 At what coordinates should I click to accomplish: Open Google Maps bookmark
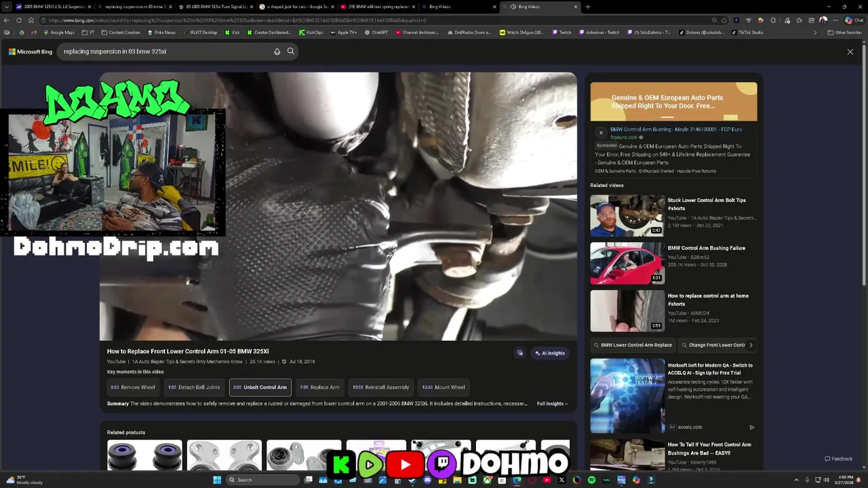point(59,33)
